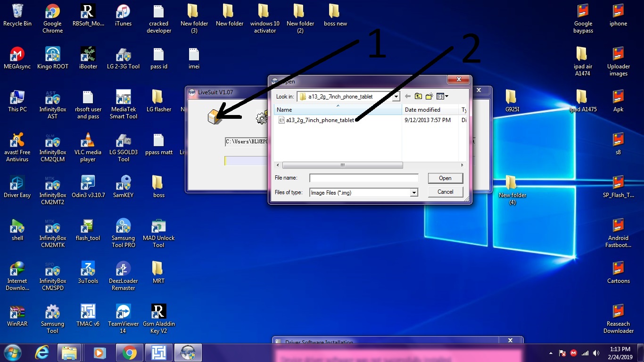The height and width of the screenshot is (362, 644).
Task: Open the SP_Flash_T... desktop icon
Action: click(618, 187)
